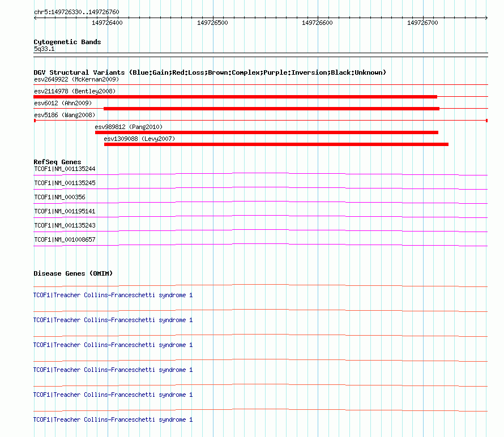Click the thick red bar for esv2114978
504x437 pixels.
tap(235, 97)
